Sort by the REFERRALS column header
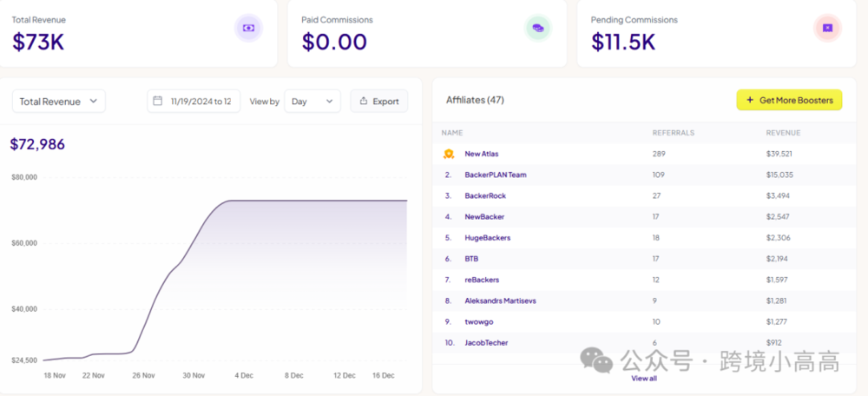The image size is (868, 396). (x=674, y=133)
